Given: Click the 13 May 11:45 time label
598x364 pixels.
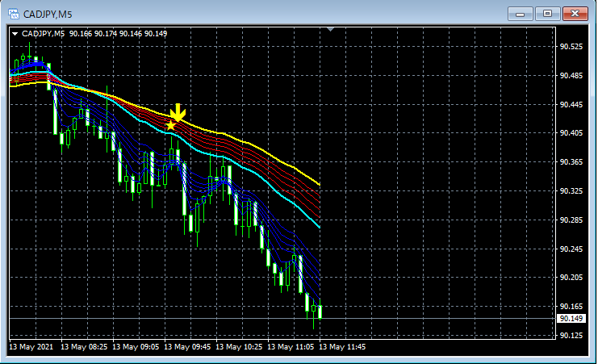Looking at the screenshot, I should pos(342,347).
